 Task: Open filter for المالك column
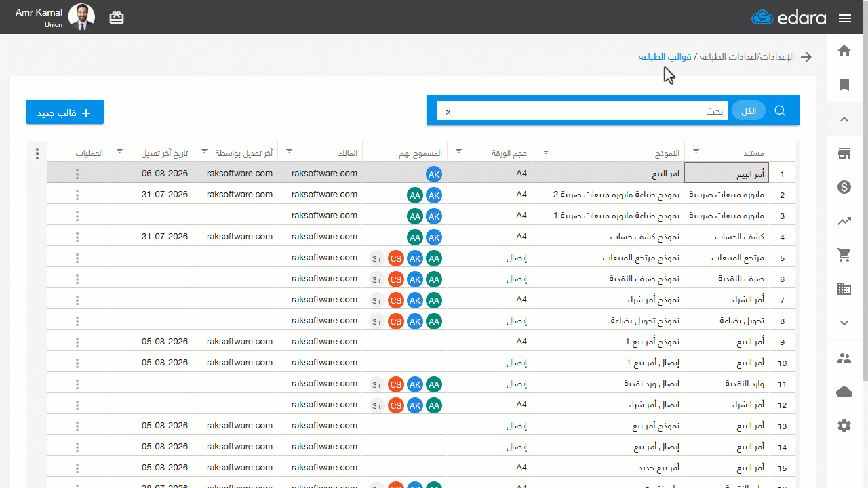click(x=290, y=152)
